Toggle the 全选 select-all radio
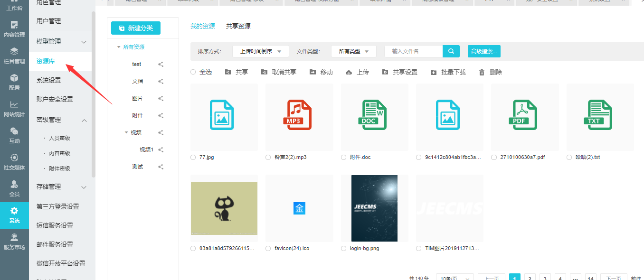This screenshot has height=280, width=644. [x=193, y=72]
